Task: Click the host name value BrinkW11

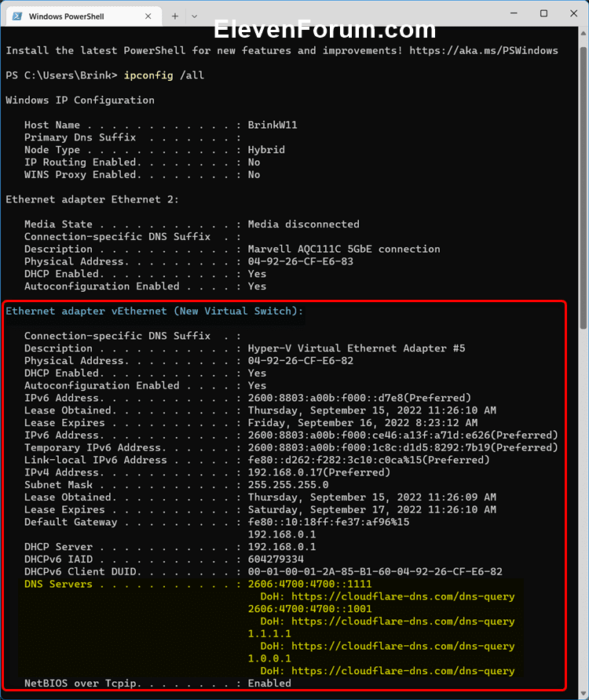Action: coord(273,125)
